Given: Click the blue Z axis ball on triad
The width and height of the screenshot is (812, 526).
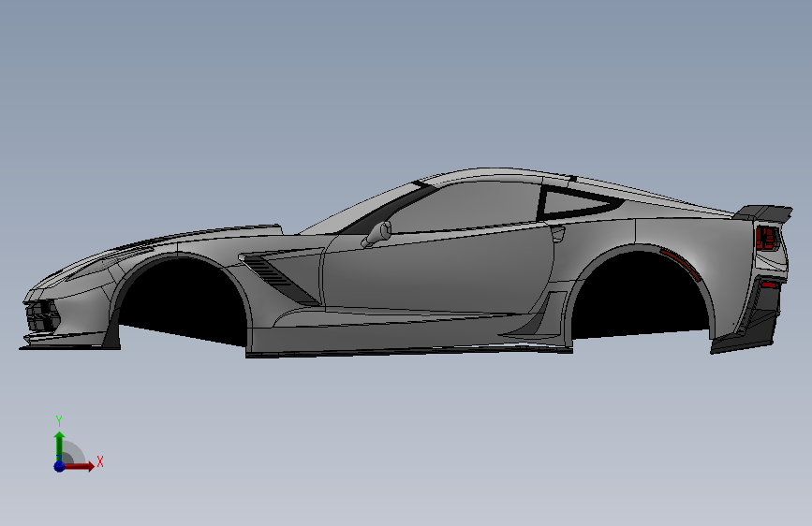Looking at the screenshot, I should tap(59, 466).
